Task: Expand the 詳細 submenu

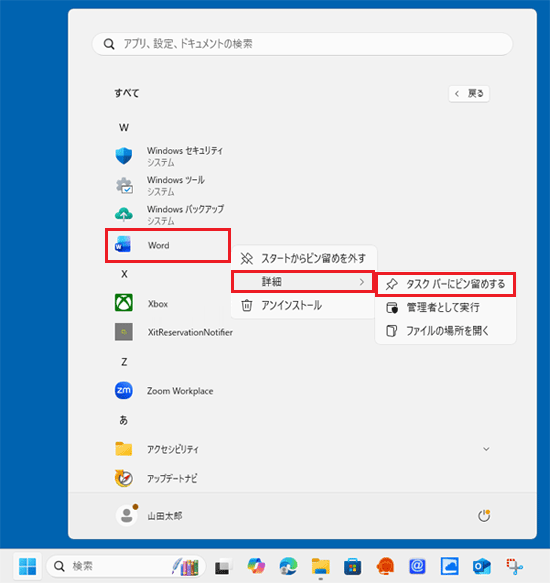Action: point(303,281)
